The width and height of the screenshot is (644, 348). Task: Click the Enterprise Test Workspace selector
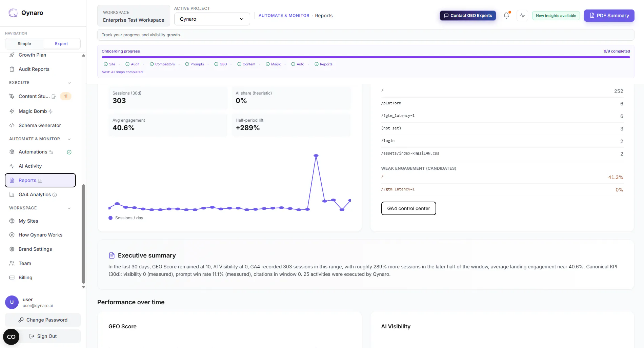[x=134, y=16]
